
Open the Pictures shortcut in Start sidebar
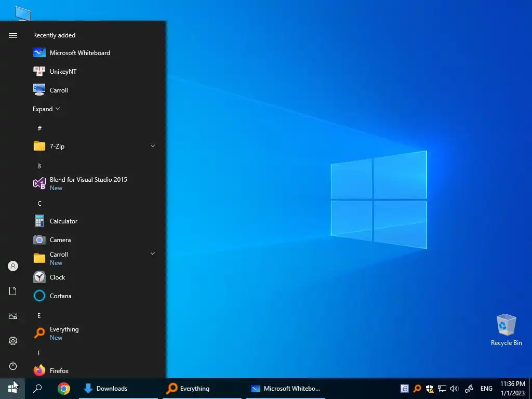(13, 316)
